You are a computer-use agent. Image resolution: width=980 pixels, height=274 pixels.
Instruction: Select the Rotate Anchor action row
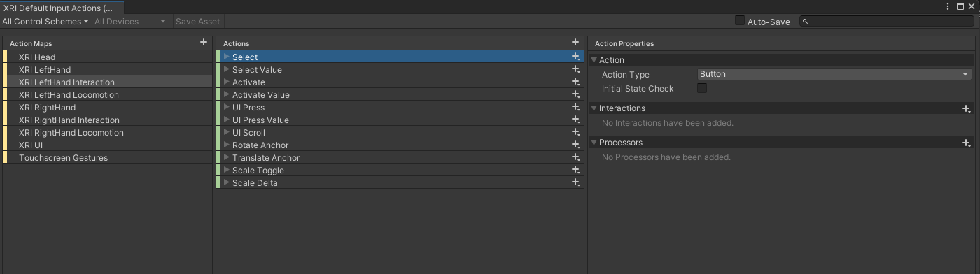pyautogui.click(x=400, y=145)
